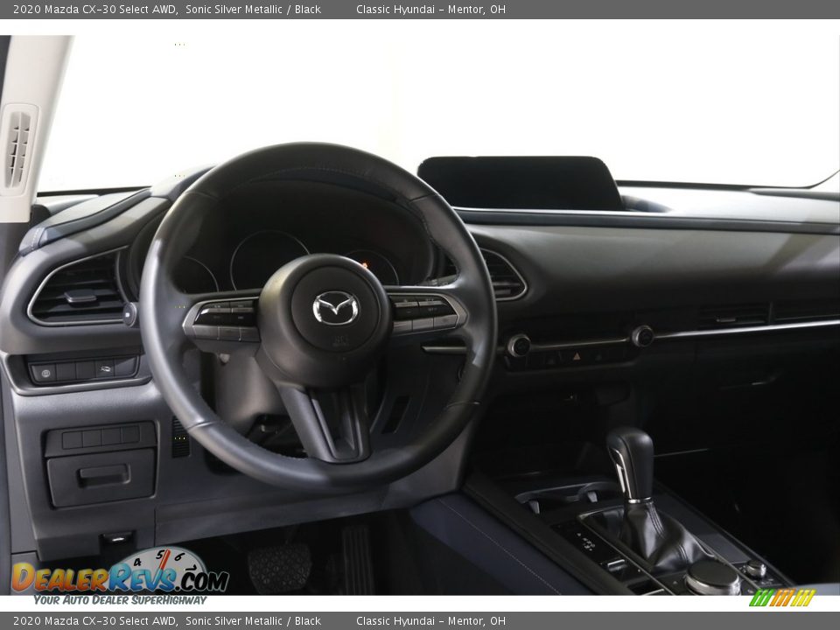Turn the round climate control dial
The image size is (840, 630).
point(645,337)
